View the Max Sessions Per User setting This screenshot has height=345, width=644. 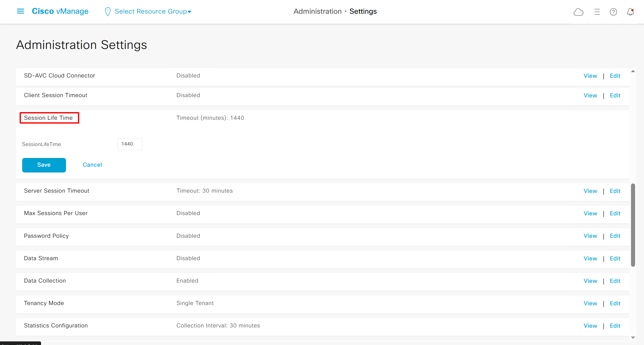click(590, 214)
